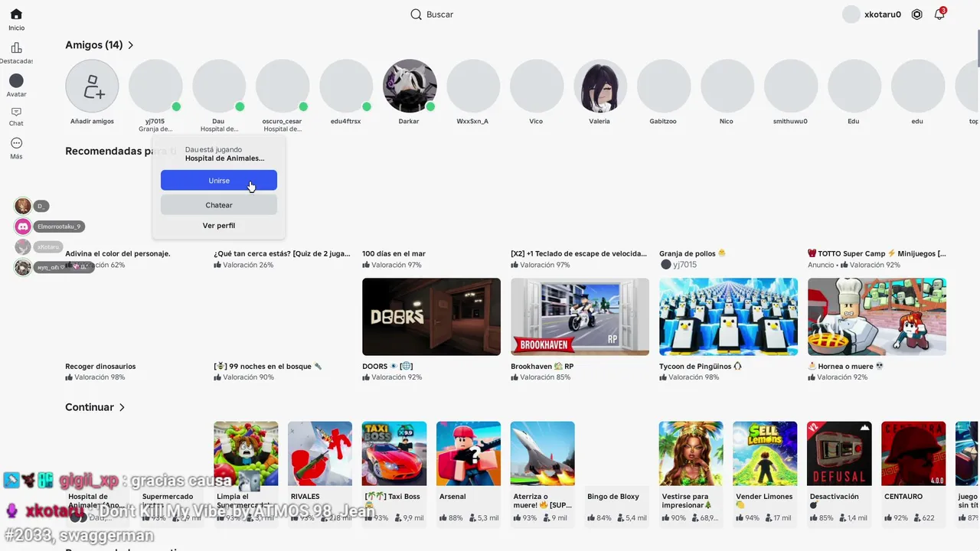Open the Brookhaven RP thumbnail
980x551 pixels.
[x=580, y=317]
